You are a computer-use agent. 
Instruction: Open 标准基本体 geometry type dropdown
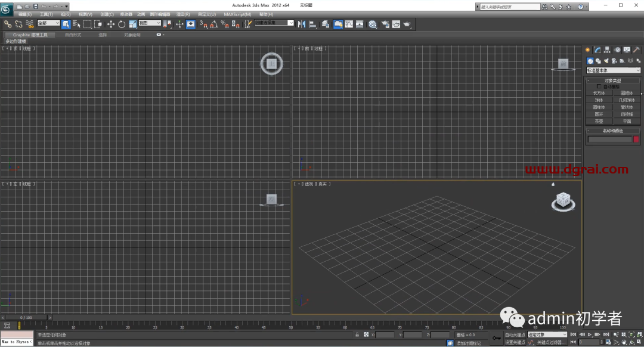pos(613,70)
